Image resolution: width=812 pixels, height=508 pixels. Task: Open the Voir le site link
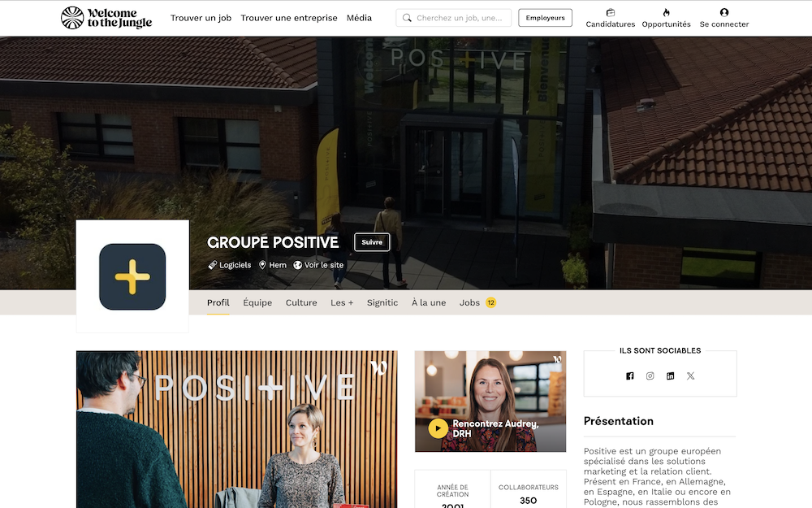318,265
